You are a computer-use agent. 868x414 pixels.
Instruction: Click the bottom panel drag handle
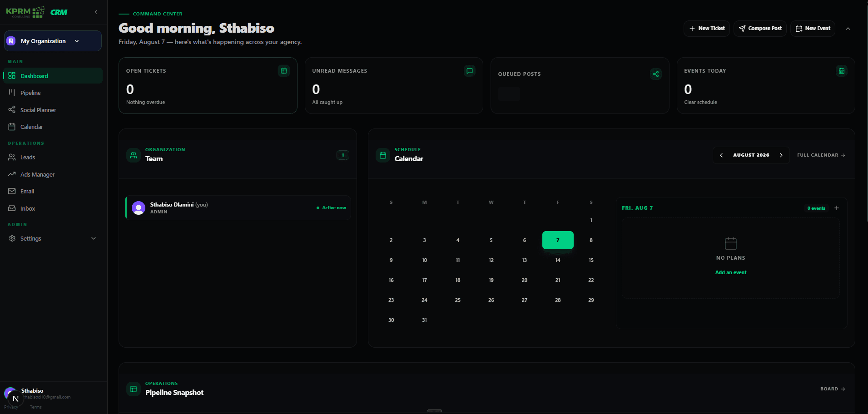point(435,411)
